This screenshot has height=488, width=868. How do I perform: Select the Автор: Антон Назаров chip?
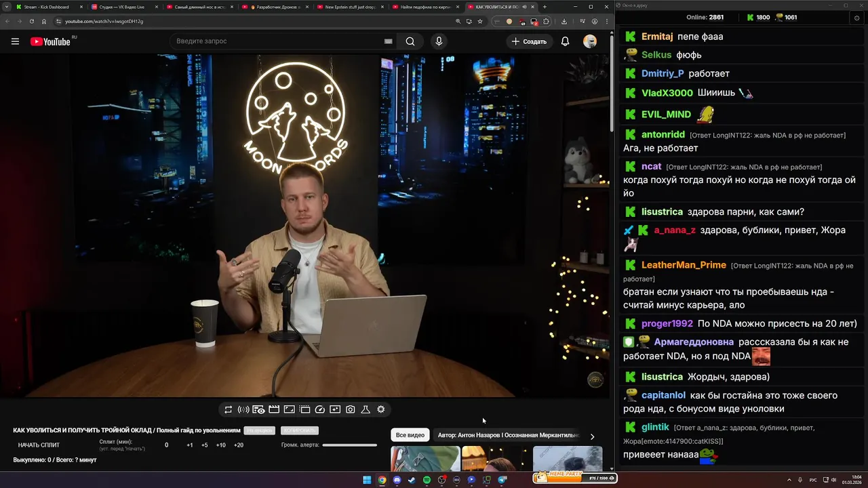click(x=509, y=435)
